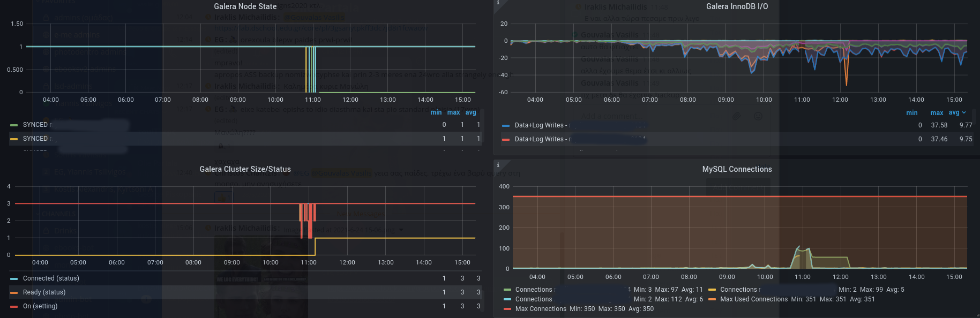Click the orange Max Used Connections color icon
The width and height of the screenshot is (980, 318).
tap(712, 300)
